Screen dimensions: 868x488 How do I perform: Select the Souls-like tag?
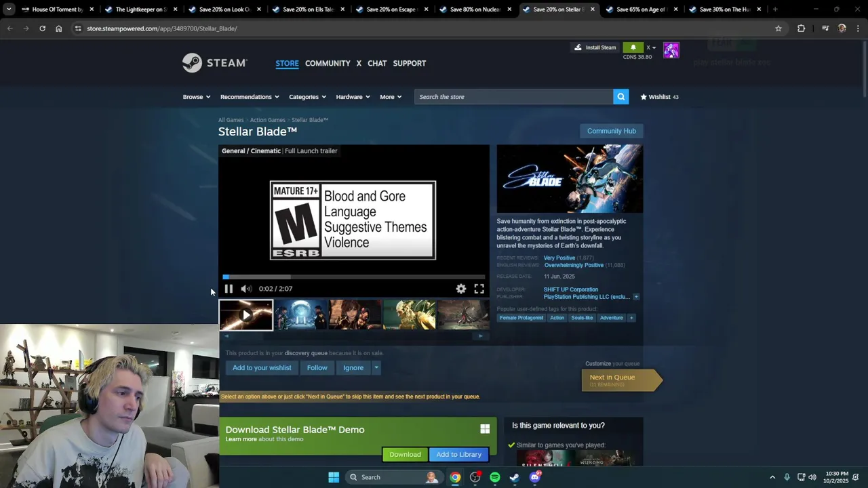tap(582, 318)
